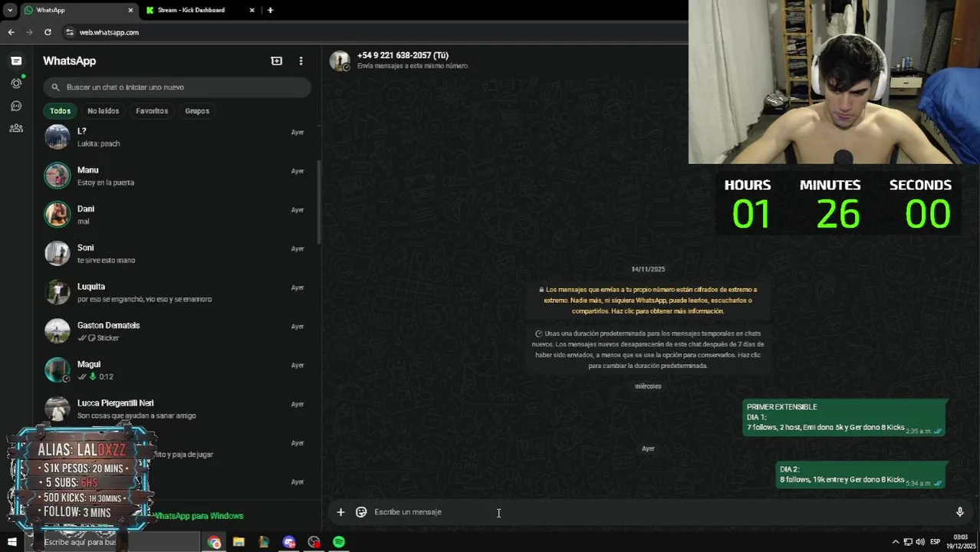Open Spotify from the taskbar
The width and height of the screenshot is (980, 552).
coord(339,542)
